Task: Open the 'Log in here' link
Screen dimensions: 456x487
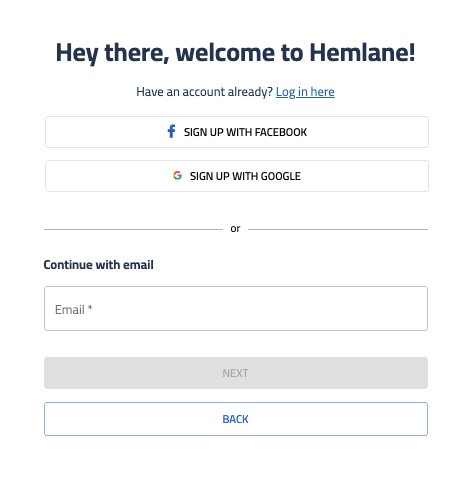Action: tap(305, 92)
